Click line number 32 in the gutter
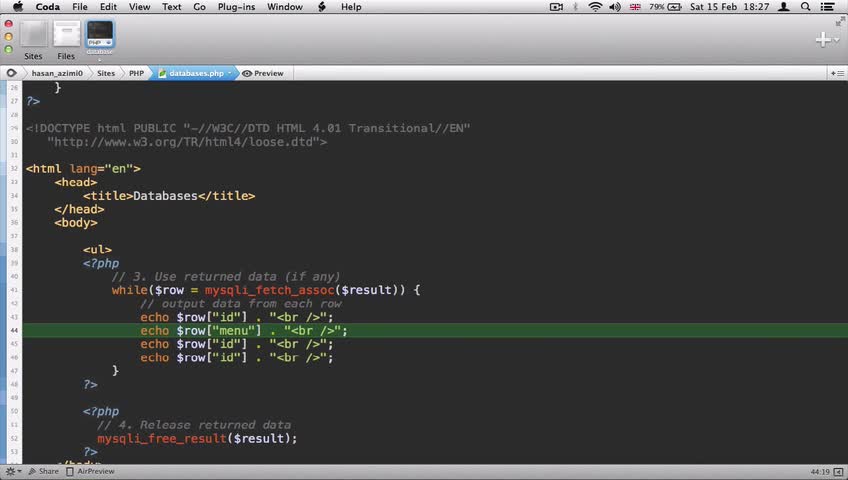This screenshot has height=480, width=848. 14,169
